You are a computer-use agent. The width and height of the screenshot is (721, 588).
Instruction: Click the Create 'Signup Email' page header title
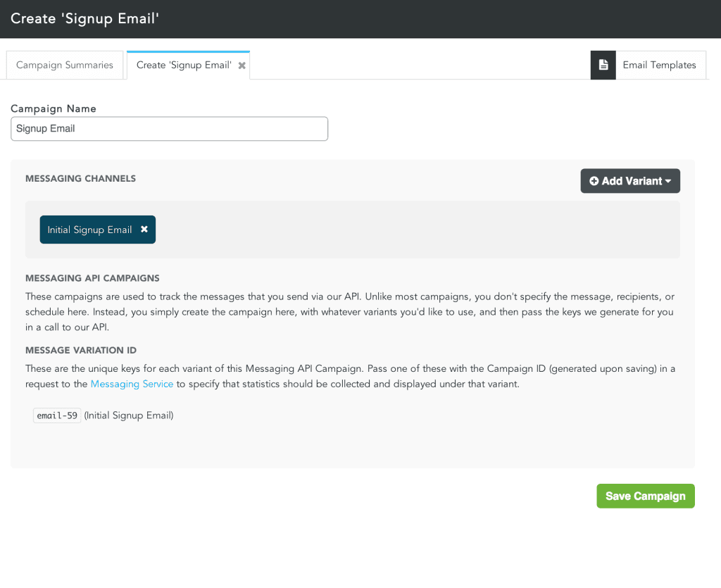point(84,18)
